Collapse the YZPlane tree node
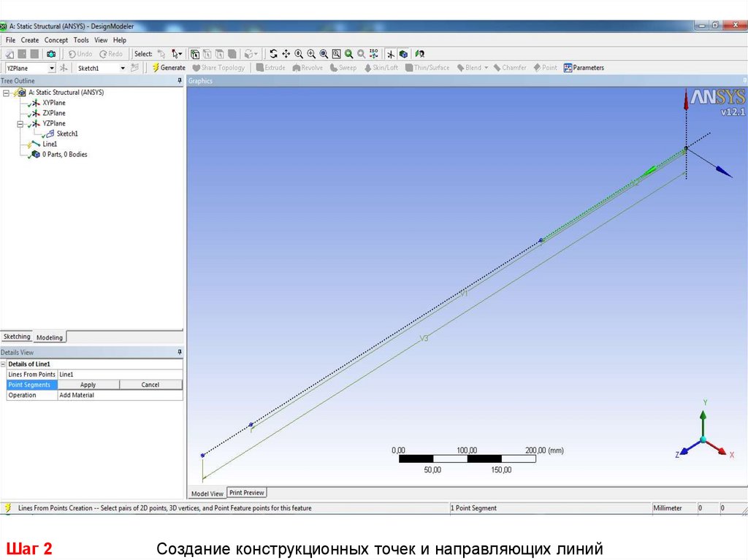Screen dimensions: 748x560 click(x=20, y=124)
